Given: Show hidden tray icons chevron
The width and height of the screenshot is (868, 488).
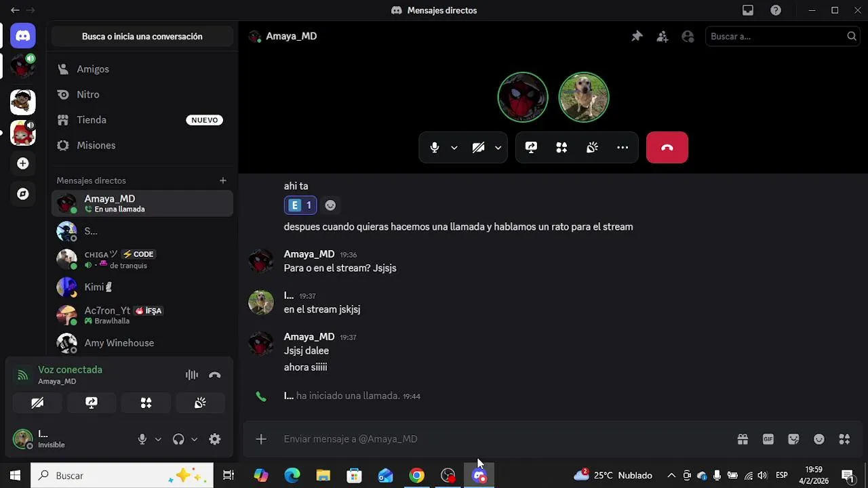Looking at the screenshot, I should tap(671, 476).
